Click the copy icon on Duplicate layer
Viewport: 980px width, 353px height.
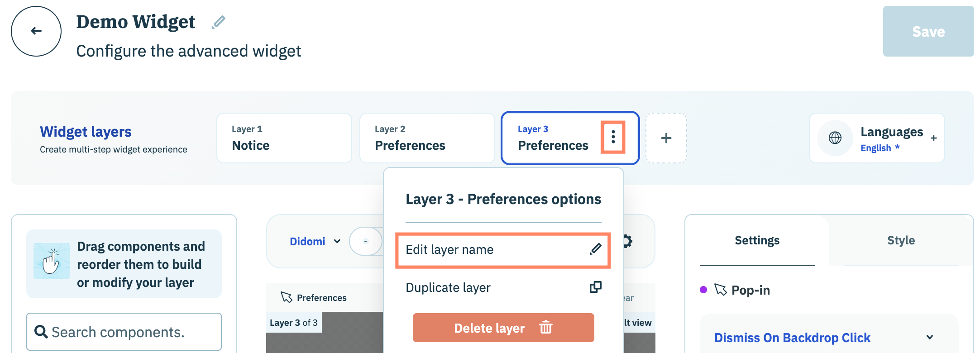coord(595,287)
